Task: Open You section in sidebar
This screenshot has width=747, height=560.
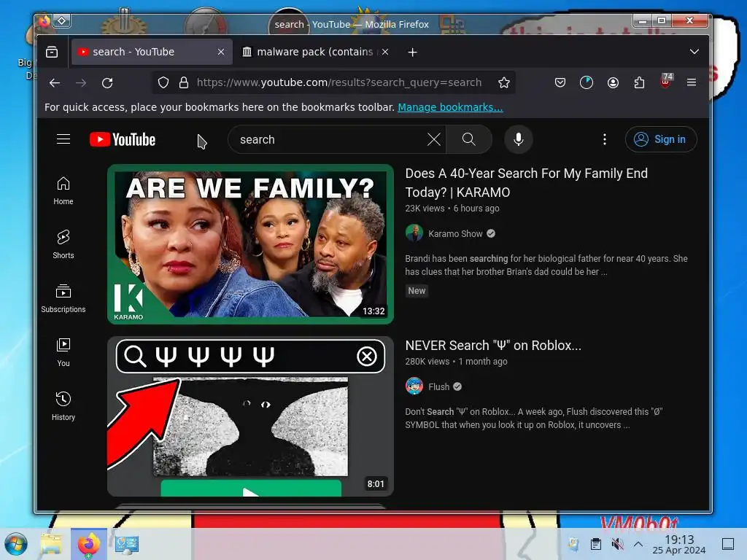Action: (x=63, y=352)
